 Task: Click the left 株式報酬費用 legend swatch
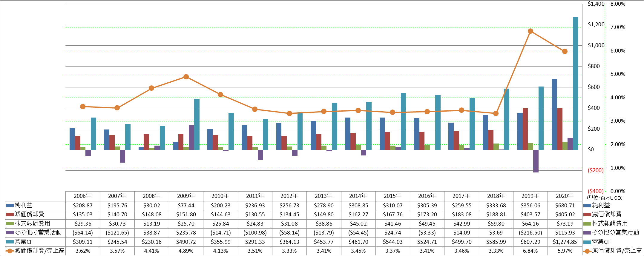pyautogui.click(x=10, y=223)
